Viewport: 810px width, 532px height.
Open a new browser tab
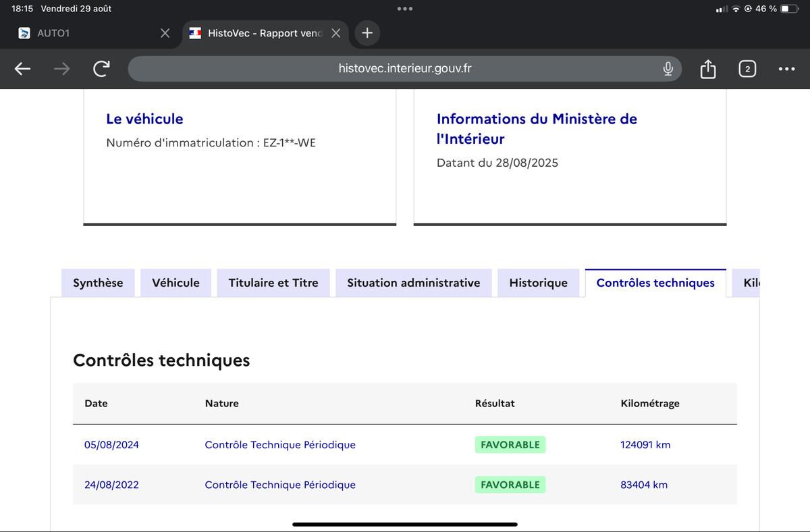[367, 33]
